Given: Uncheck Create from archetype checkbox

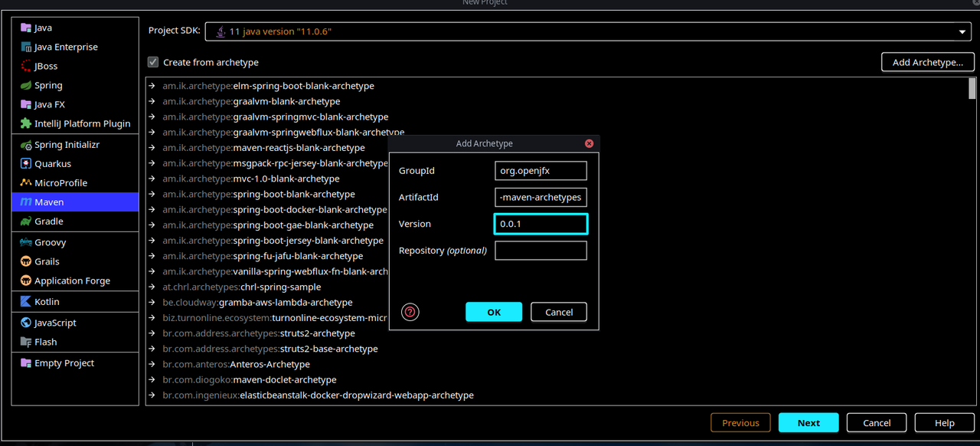Looking at the screenshot, I should (153, 62).
